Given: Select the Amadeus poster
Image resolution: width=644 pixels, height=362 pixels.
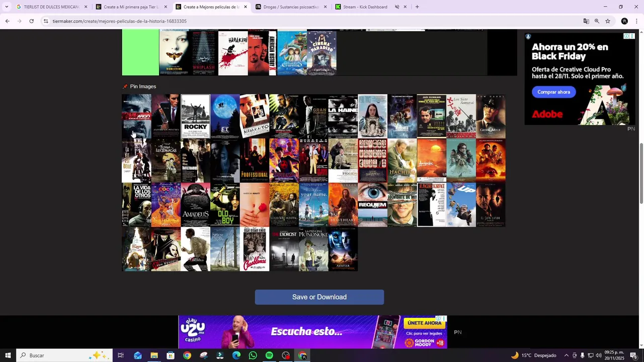Looking at the screenshot, I should click(x=195, y=205).
